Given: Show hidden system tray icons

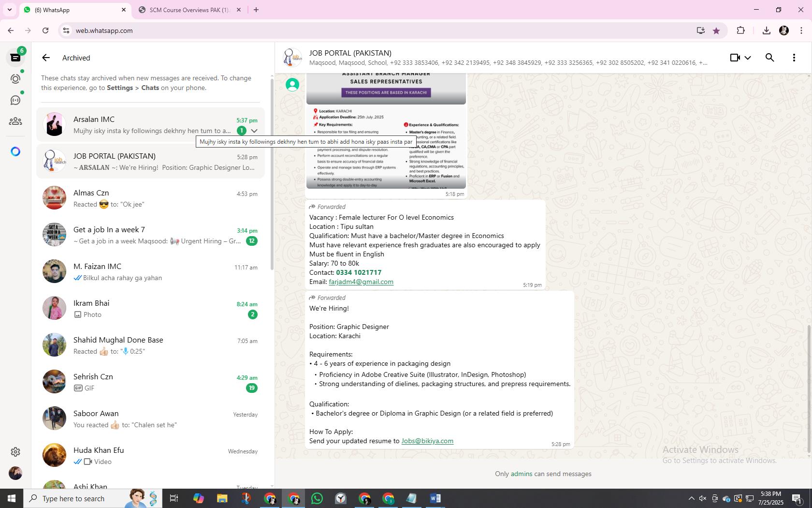Looking at the screenshot, I should pyautogui.click(x=691, y=498).
